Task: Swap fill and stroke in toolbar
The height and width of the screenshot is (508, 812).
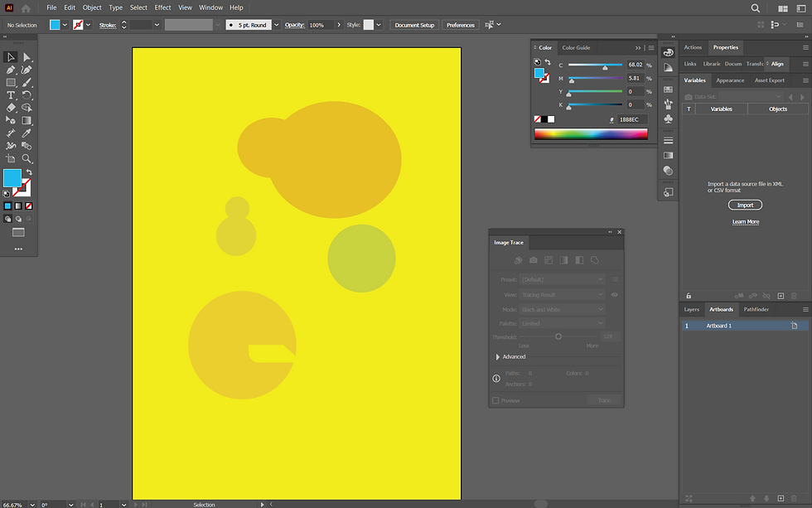Action: point(30,172)
